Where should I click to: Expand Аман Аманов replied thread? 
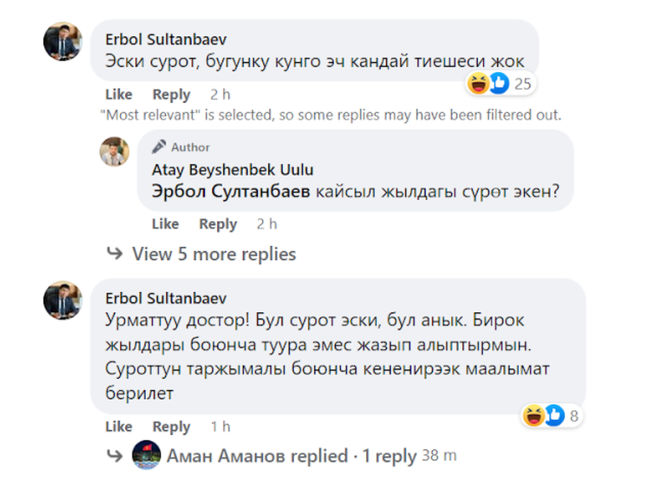[x=290, y=456]
